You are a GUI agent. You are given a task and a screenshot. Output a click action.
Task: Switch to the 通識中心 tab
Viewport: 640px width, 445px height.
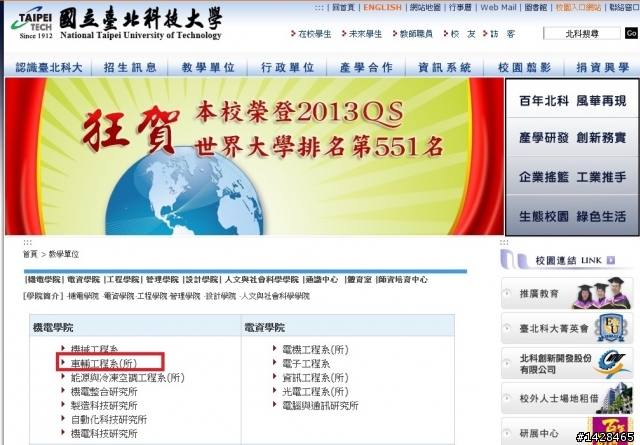tap(322, 280)
